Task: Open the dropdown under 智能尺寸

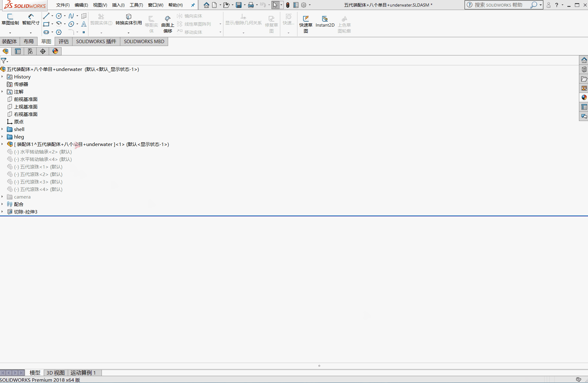Action: tap(31, 33)
